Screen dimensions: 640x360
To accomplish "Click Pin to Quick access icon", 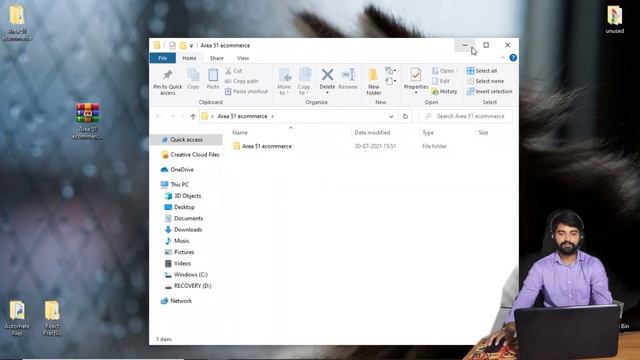I will coord(167,82).
